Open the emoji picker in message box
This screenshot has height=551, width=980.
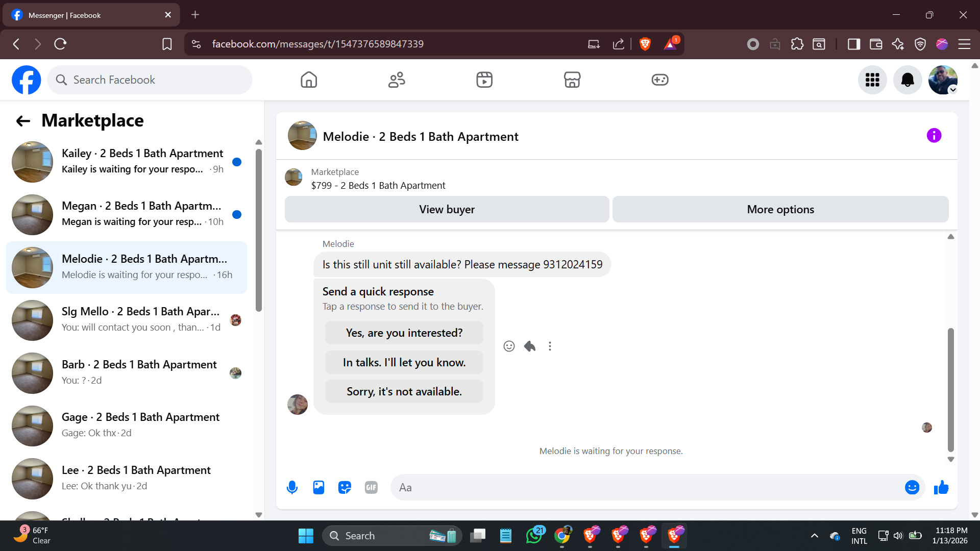912,488
